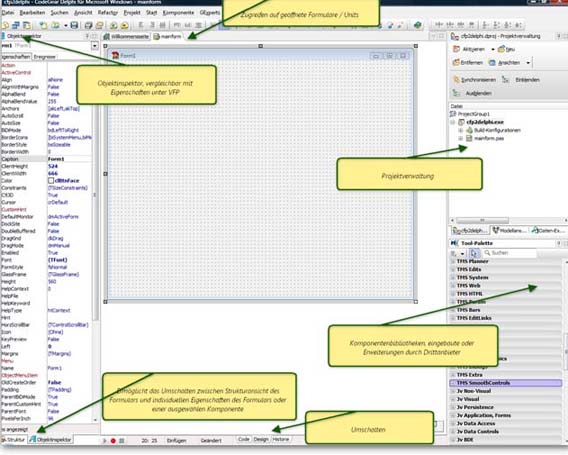The height and width of the screenshot is (455, 568).
Task: Click the ClientHeight value 524
Action: 53,166
